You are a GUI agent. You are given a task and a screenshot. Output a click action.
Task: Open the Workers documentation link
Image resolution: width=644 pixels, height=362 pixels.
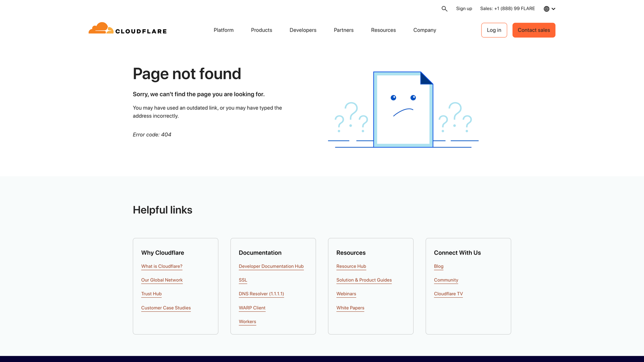tap(247, 321)
